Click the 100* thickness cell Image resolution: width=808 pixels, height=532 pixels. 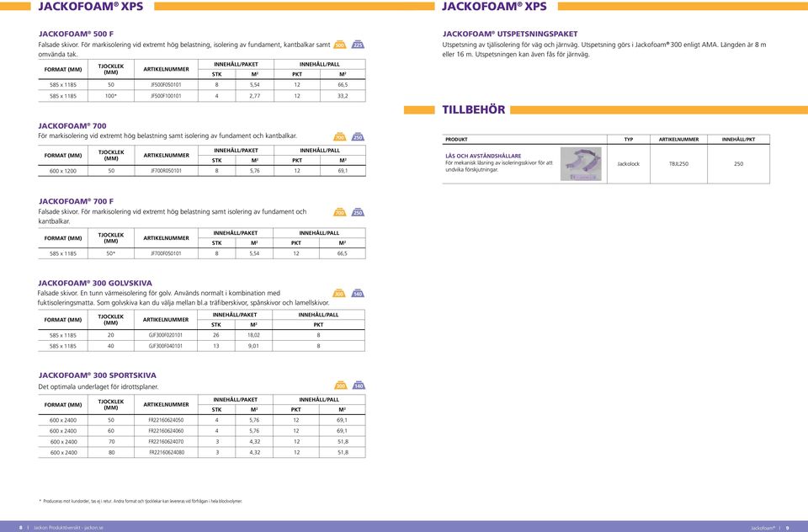tap(111, 96)
